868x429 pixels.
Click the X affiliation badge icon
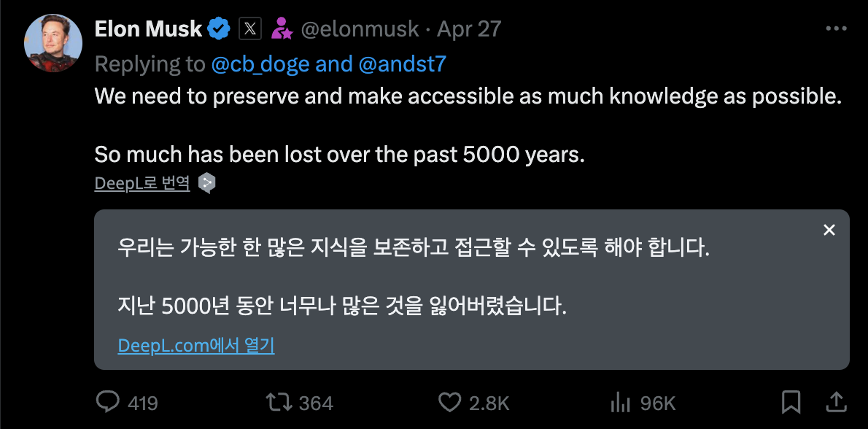[x=250, y=28]
